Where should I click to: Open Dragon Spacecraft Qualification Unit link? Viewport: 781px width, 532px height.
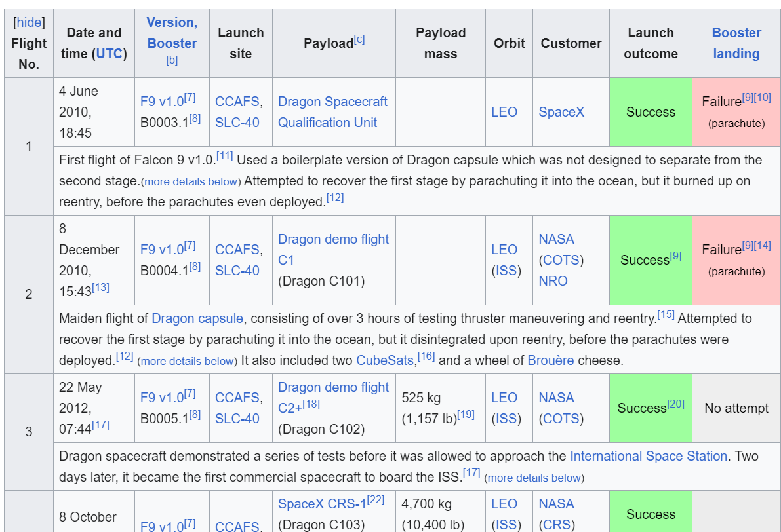click(x=332, y=112)
